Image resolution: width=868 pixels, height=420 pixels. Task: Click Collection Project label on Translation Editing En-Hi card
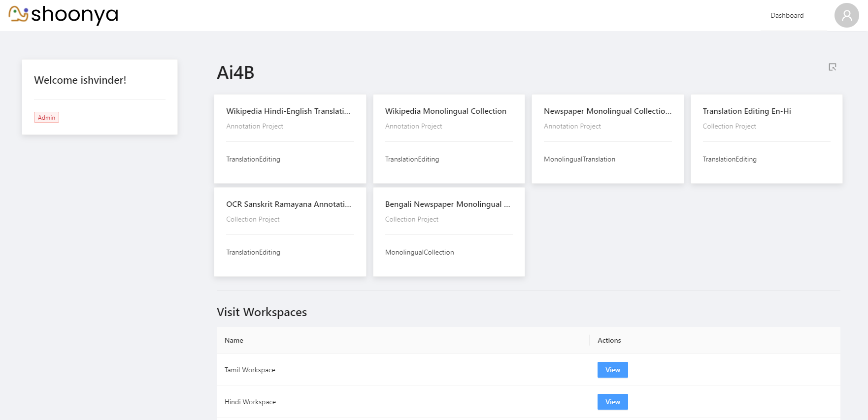pos(729,126)
